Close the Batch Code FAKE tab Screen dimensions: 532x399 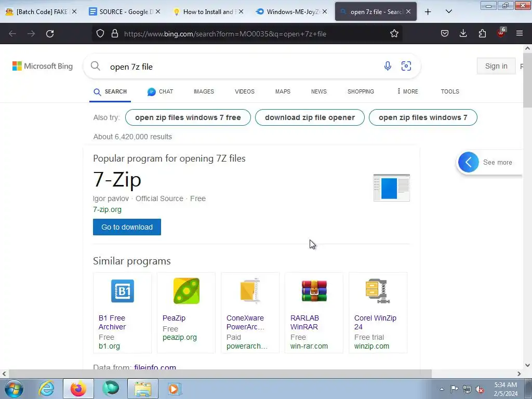[74, 11]
